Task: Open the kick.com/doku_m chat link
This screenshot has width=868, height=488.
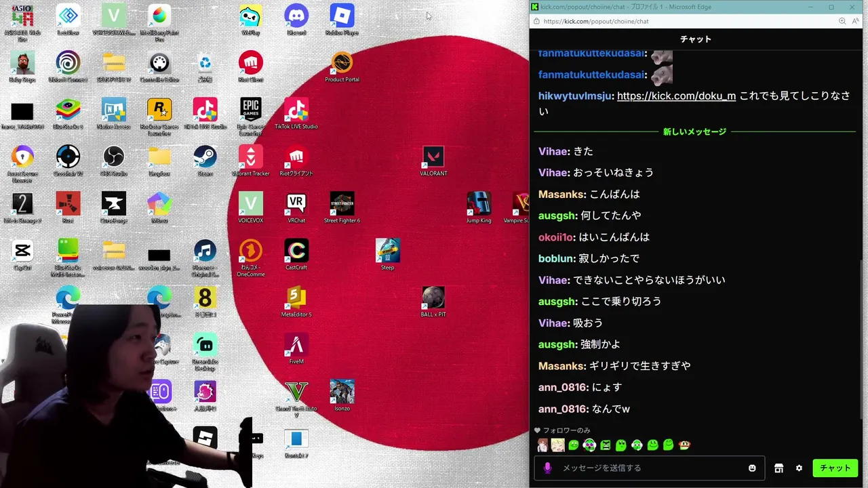Action: 676,96
